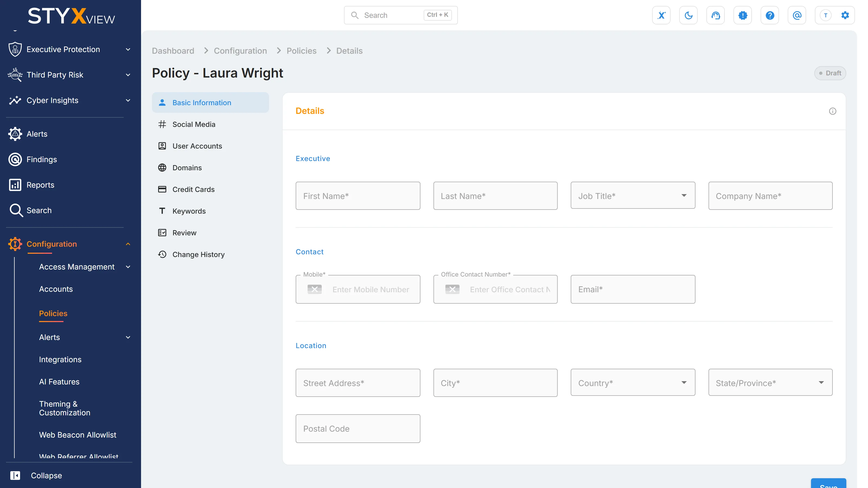
Task: Click the Policies breadcrumb link
Action: (x=301, y=50)
